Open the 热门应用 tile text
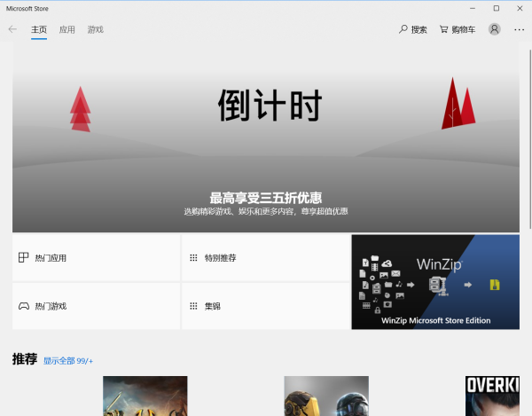532x416 pixels. (51, 258)
